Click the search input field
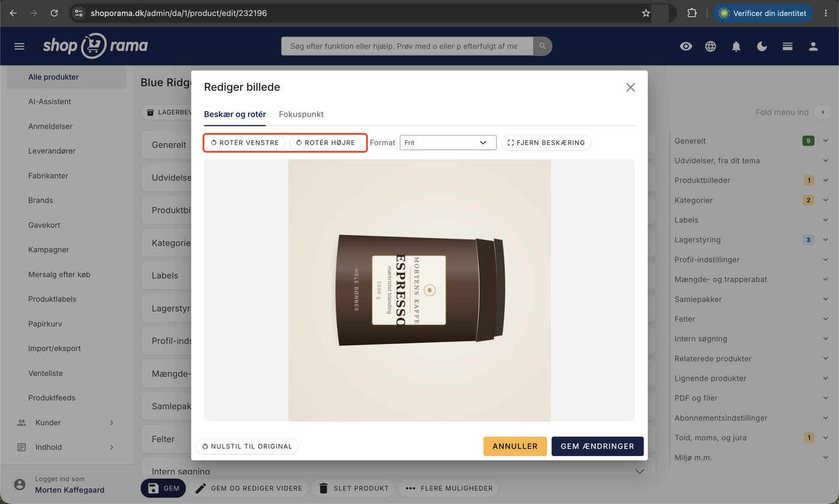The image size is (839, 504). click(x=407, y=46)
